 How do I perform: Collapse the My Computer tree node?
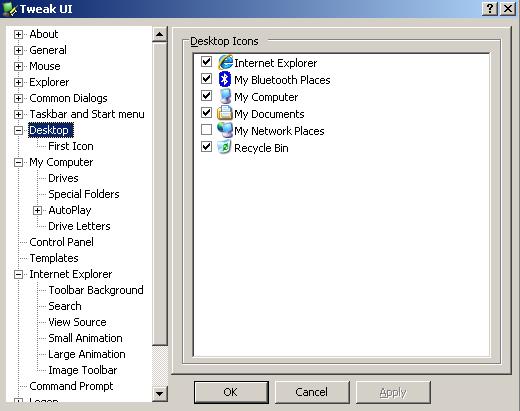18,162
